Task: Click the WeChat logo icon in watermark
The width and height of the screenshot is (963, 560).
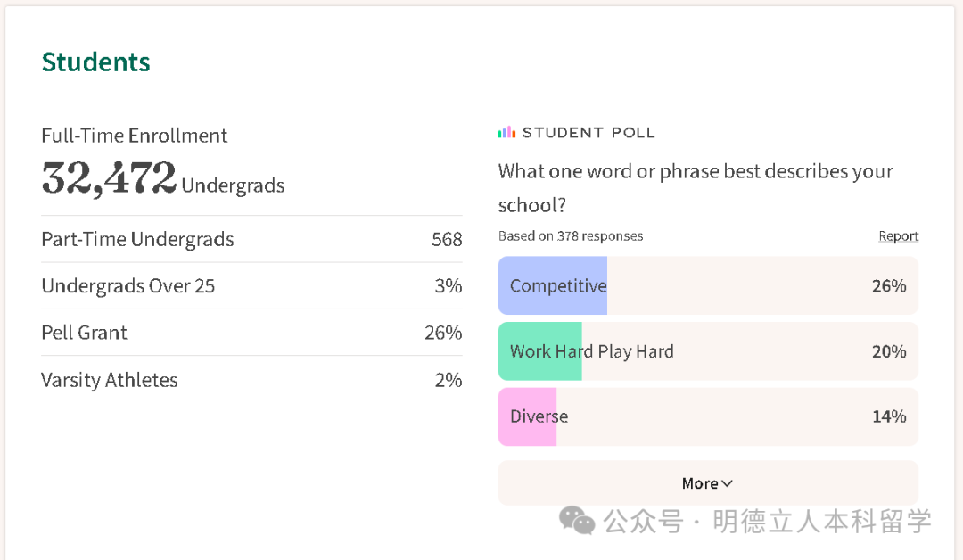Action: coord(577,520)
